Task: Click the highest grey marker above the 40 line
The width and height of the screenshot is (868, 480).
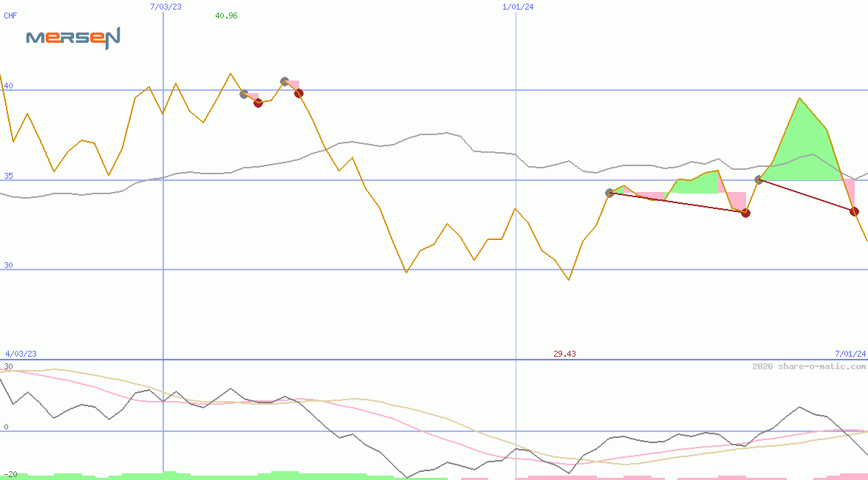Action: point(284,81)
